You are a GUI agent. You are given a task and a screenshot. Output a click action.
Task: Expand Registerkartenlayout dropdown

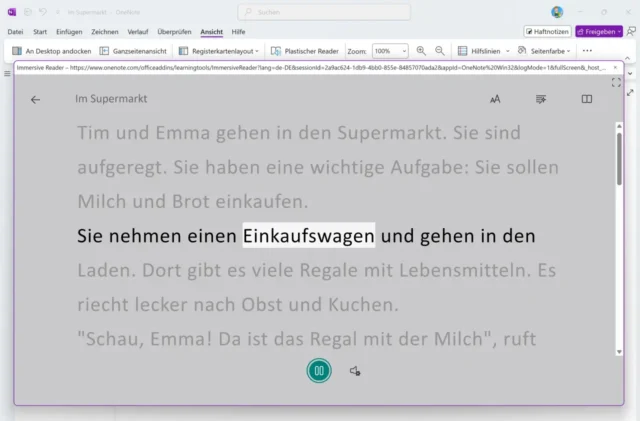(x=219, y=50)
